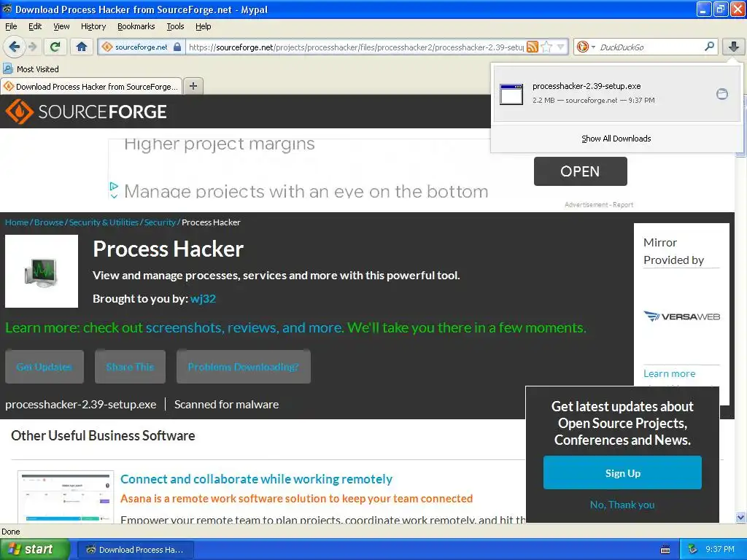Open the Help menu
Viewport: 747px width, 560px height.
[x=203, y=26]
